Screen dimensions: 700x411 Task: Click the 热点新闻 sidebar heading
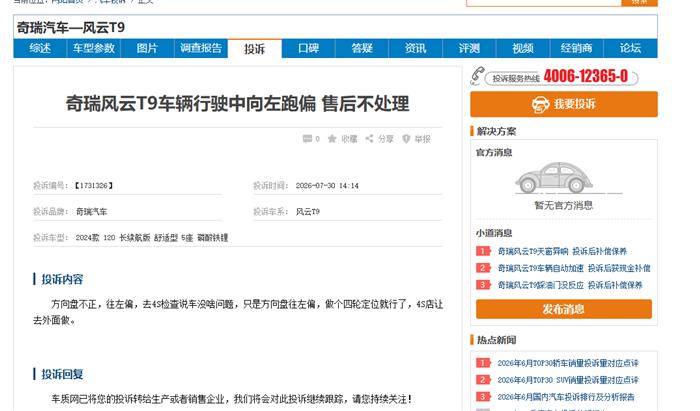(496, 340)
